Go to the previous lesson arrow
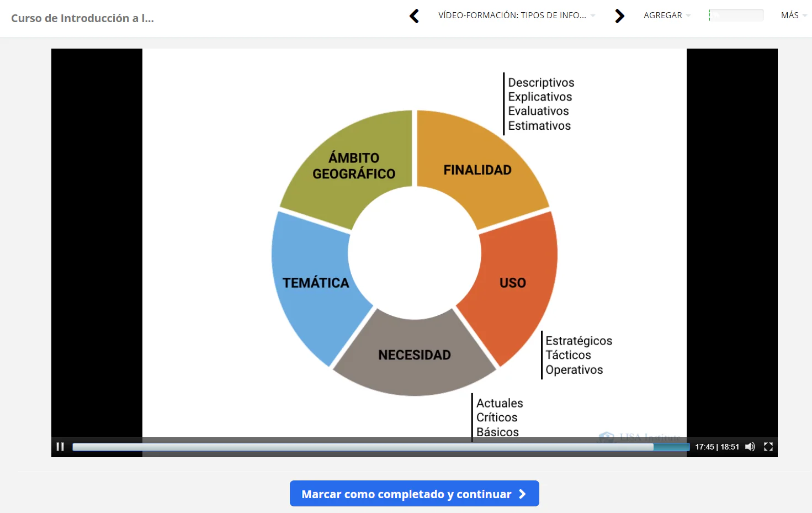The image size is (812, 513). (x=414, y=16)
